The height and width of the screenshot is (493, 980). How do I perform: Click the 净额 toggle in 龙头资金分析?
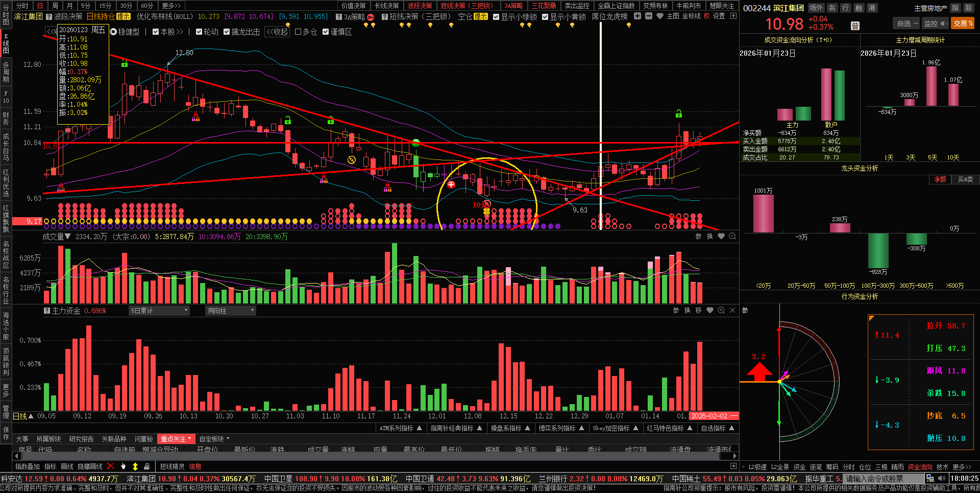pos(940,180)
